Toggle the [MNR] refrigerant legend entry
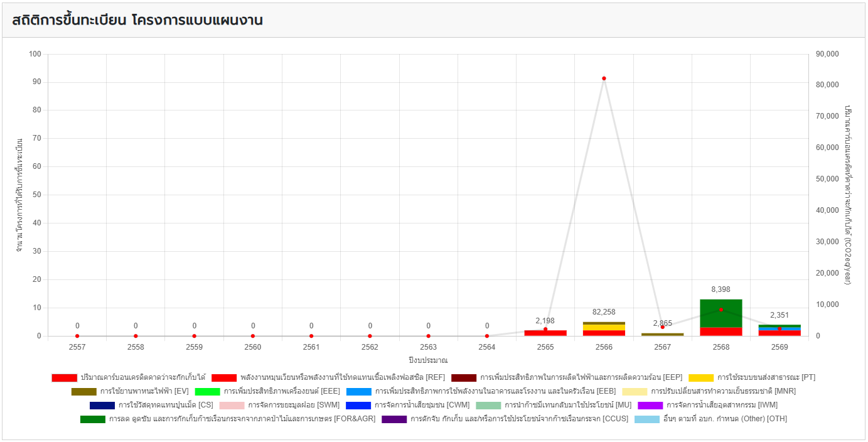 [x=714, y=392]
